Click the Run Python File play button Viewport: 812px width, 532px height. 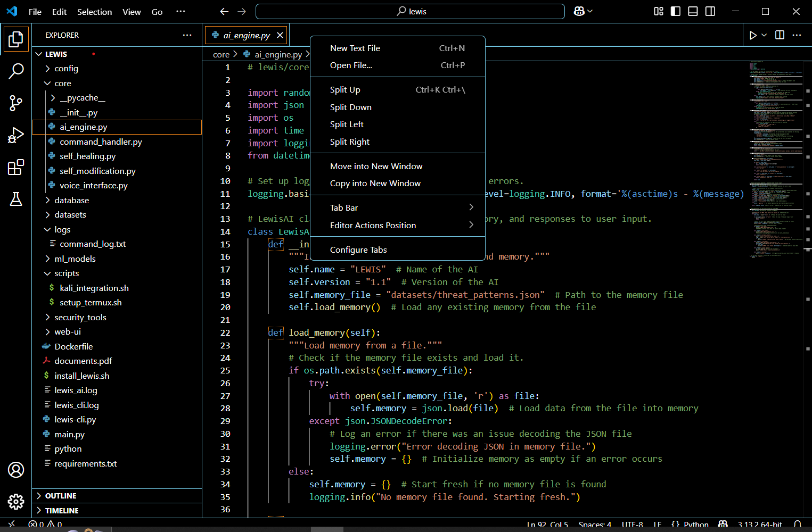click(x=753, y=35)
